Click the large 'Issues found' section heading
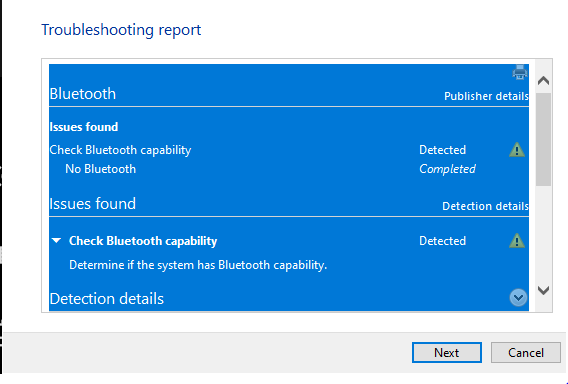This screenshot has width=568, height=384. point(92,204)
